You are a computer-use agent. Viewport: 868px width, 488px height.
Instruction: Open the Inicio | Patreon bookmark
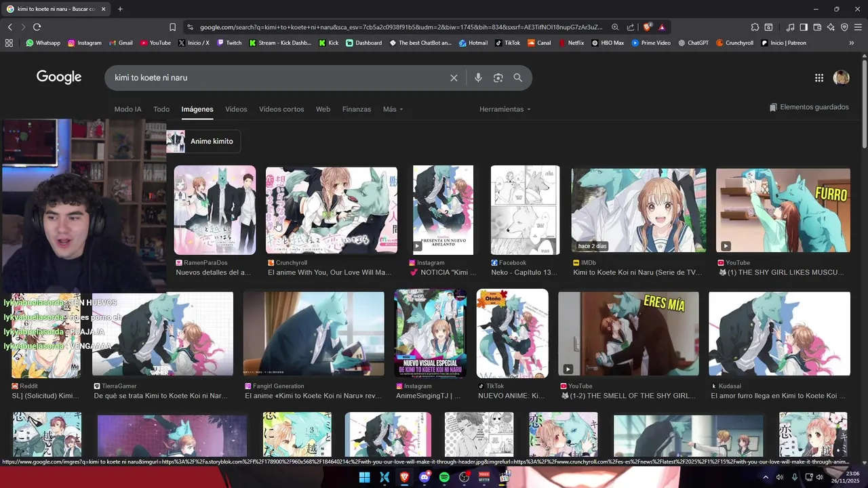(x=783, y=43)
